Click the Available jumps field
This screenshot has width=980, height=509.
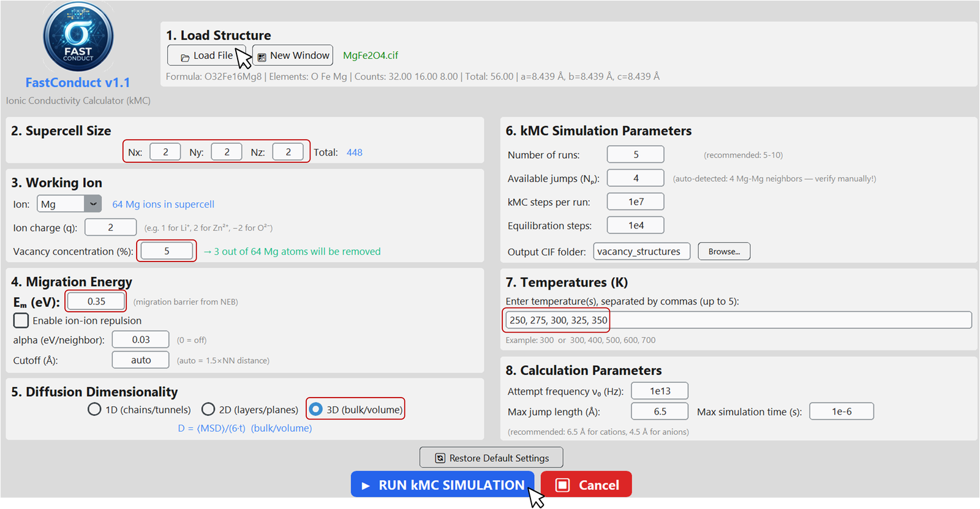click(636, 178)
